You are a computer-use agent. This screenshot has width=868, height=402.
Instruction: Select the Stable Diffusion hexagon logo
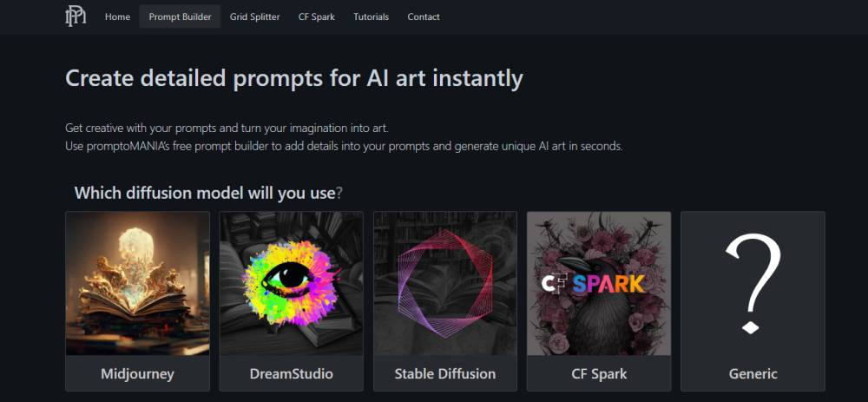pos(445,284)
